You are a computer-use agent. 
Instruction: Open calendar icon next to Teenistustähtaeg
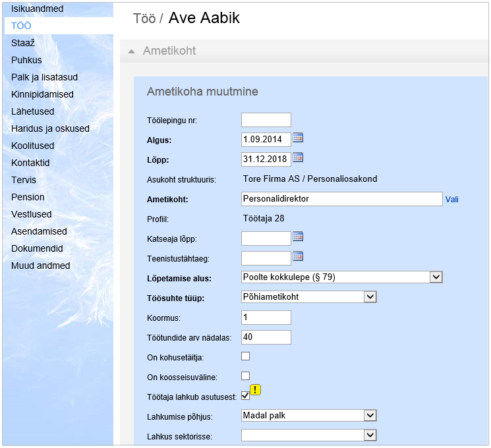298,256
